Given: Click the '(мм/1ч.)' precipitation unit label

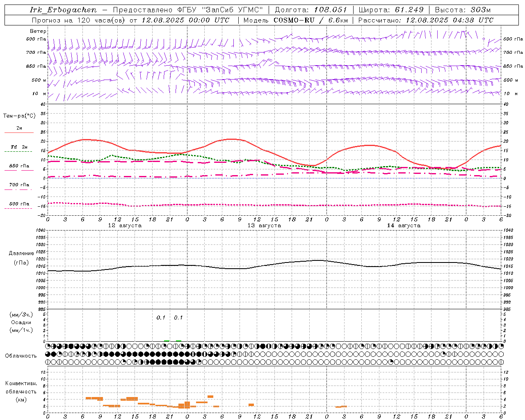Looking at the screenshot, I should click(x=21, y=330).
